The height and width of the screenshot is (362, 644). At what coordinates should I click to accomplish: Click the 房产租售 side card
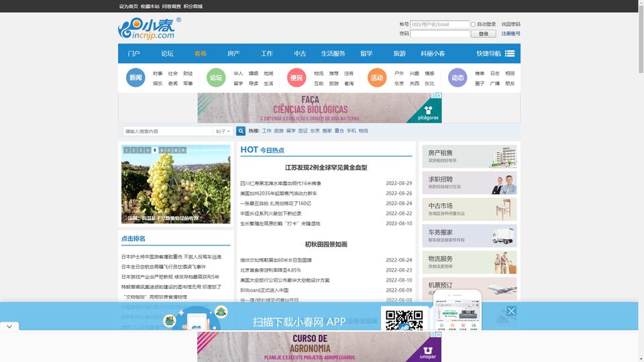click(x=470, y=156)
